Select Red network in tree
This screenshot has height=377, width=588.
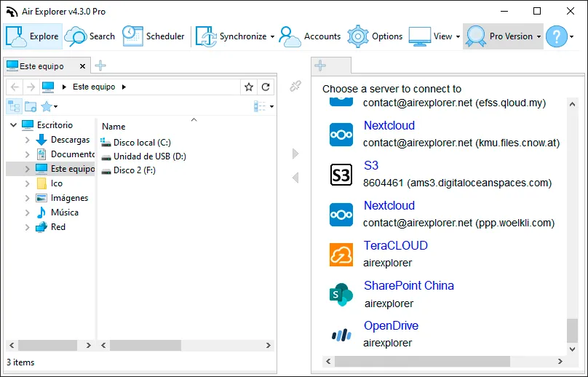[x=57, y=227]
